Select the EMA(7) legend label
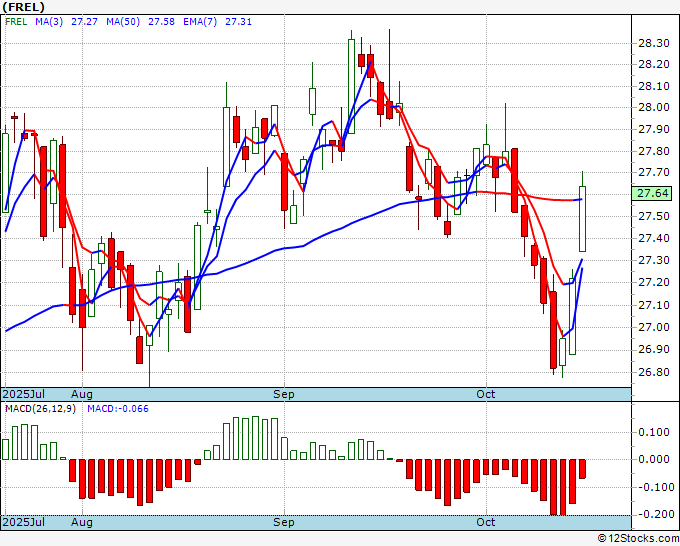Viewport: 680px width, 546px height. click(x=200, y=22)
